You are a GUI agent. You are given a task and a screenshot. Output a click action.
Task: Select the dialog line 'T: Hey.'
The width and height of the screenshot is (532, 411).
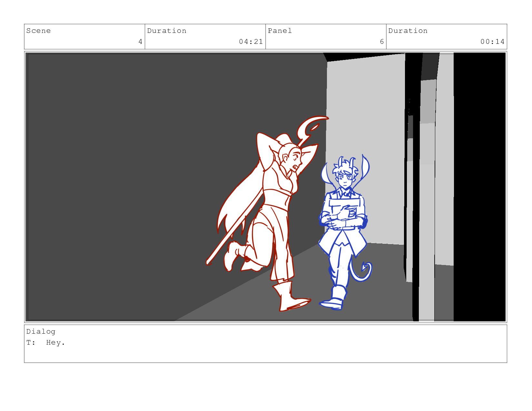pos(45,343)
